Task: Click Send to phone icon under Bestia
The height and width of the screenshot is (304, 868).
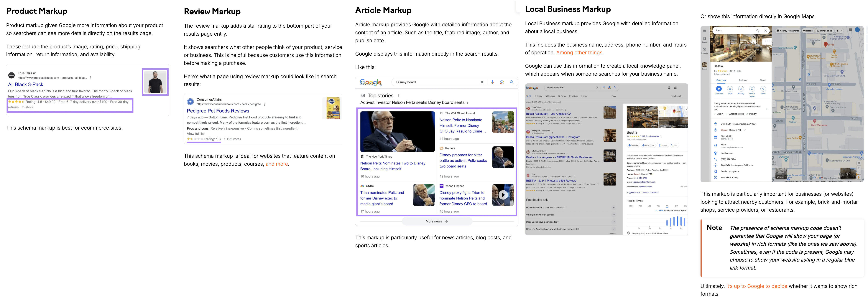Action: pos(752,89)
